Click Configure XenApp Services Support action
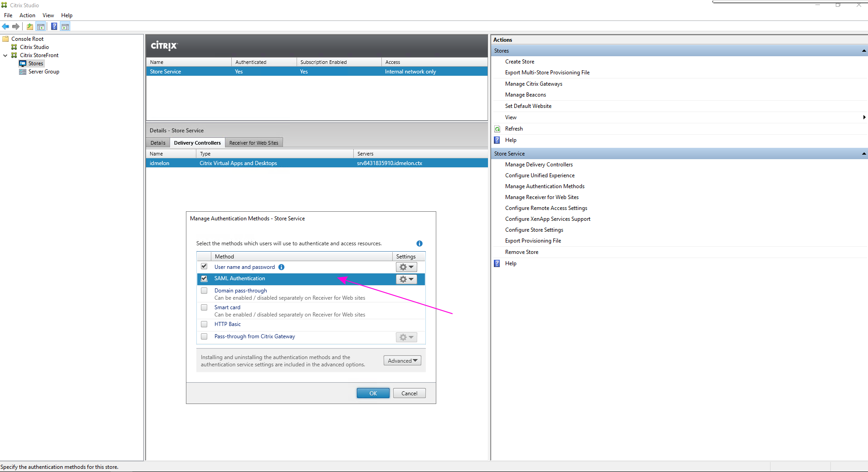Viewport: 868px width, 472px height. coord(548,219)
